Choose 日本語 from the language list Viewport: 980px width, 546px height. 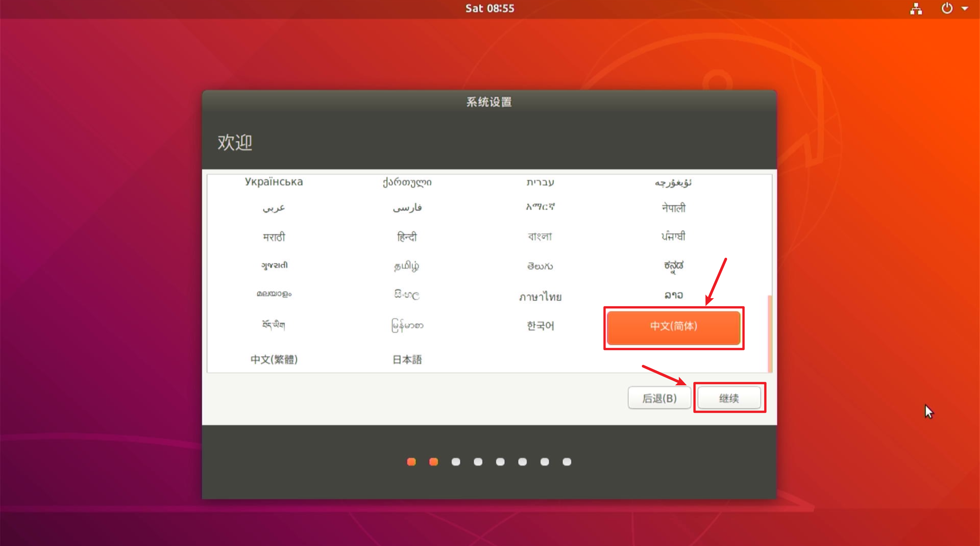(407, 359)
